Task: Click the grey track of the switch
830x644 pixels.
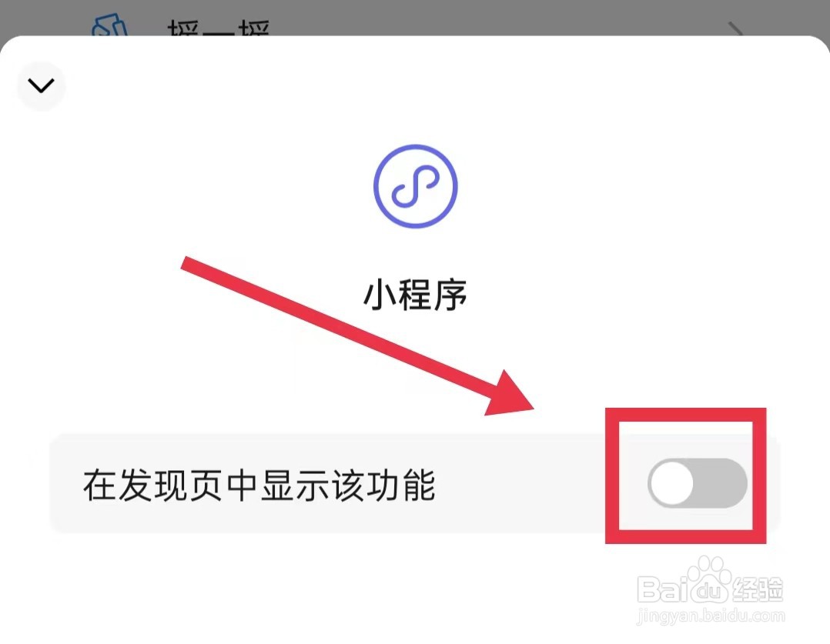Action: click(720, 484)
